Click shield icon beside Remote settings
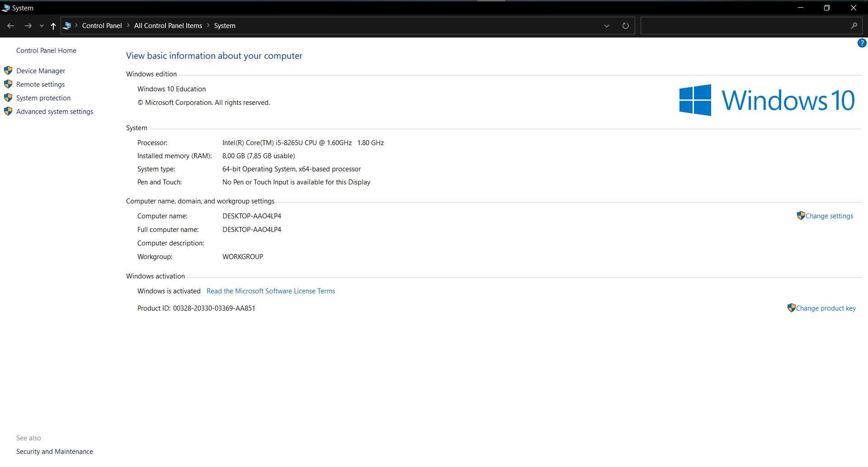The height and width of the screenshot is (467, 868). [x=8, y=84]
